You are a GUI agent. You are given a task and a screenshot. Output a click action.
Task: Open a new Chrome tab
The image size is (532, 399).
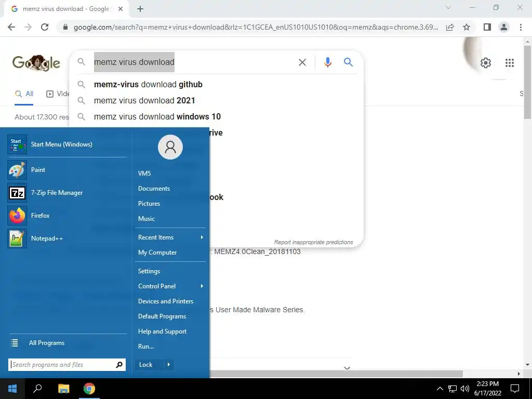pos(140,9)
